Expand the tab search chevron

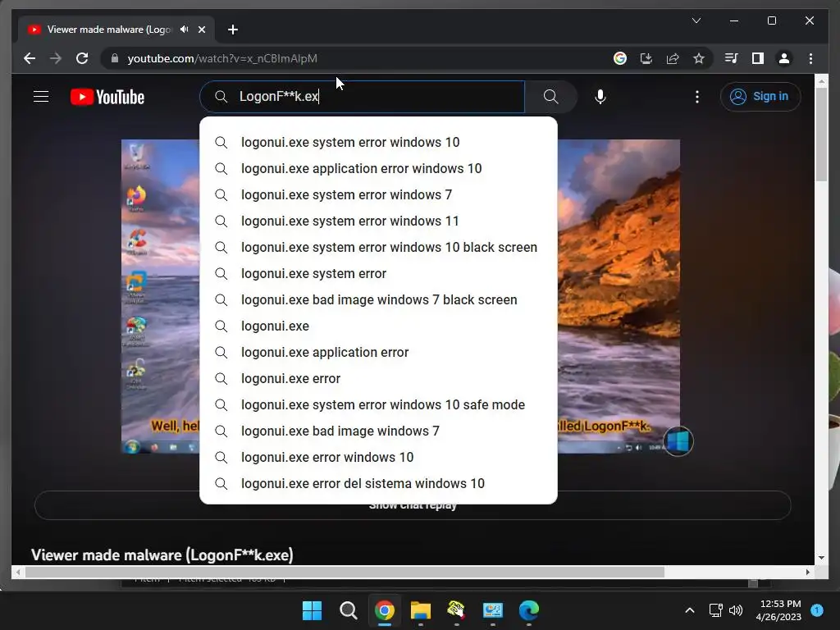pos(696,21)
